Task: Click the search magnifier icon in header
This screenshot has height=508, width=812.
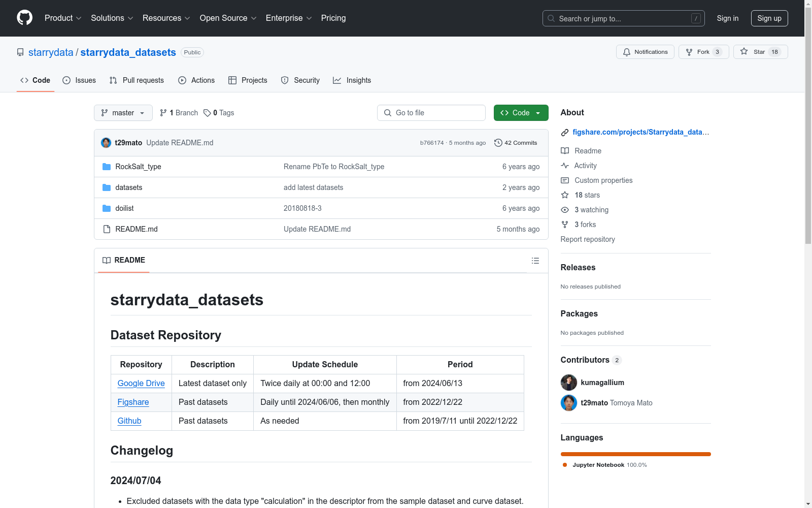Action: pos(551,18)
